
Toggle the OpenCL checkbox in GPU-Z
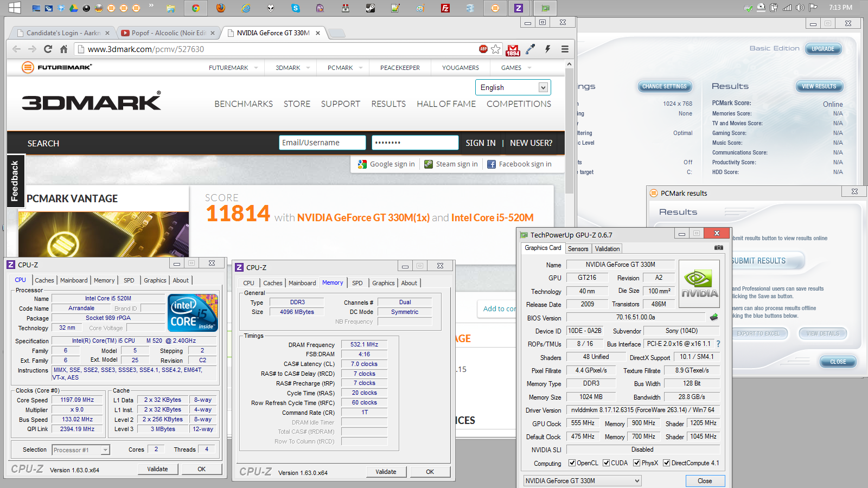[572, 463]
